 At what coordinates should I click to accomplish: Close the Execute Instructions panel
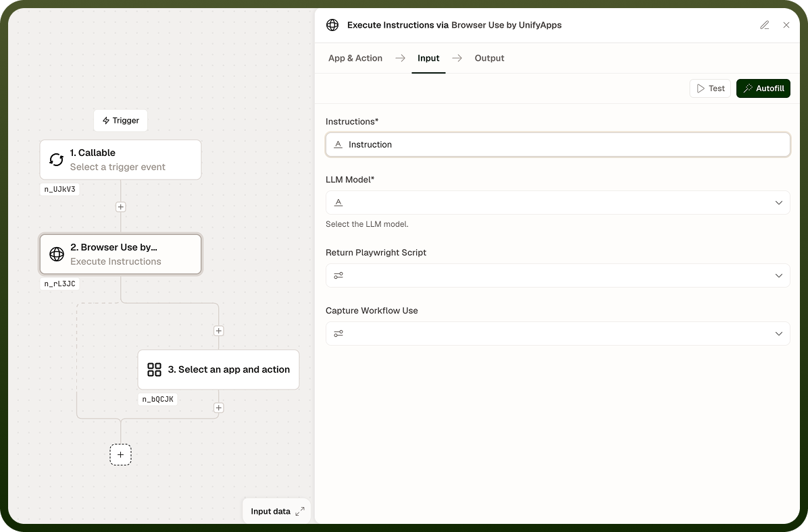pos(786,25)
